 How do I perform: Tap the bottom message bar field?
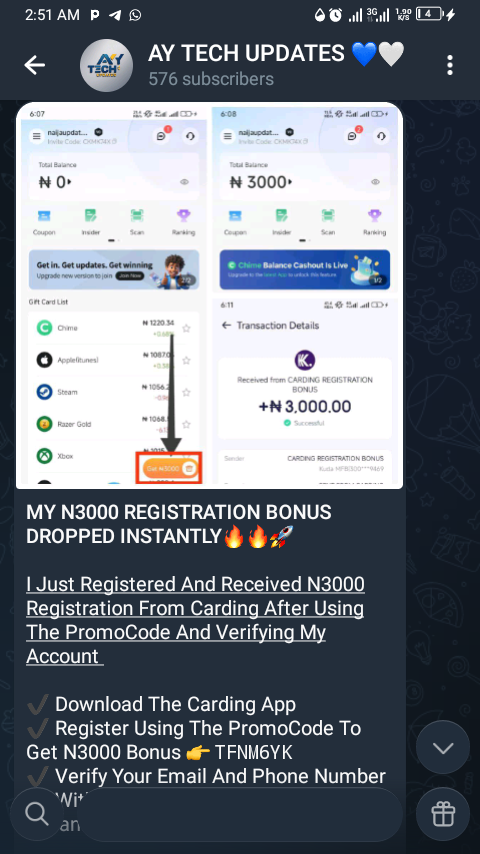tap(240, 814)
